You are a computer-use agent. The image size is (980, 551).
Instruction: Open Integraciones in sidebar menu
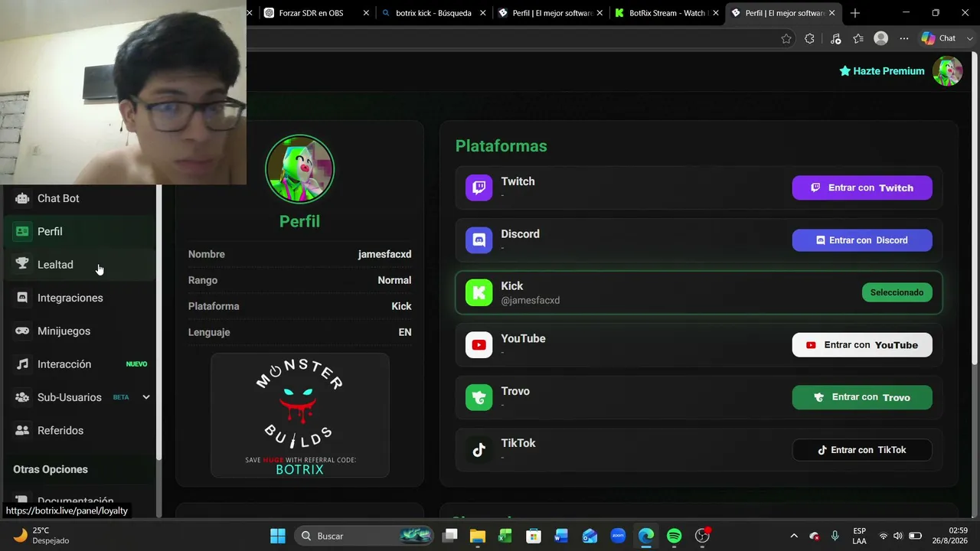coord(81,298)
